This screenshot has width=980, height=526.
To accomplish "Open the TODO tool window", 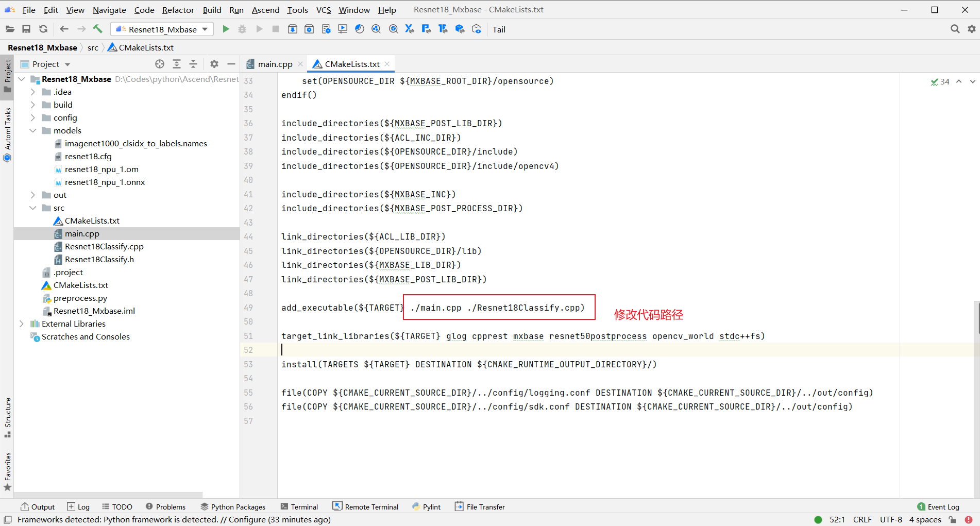I will [117, 507].
